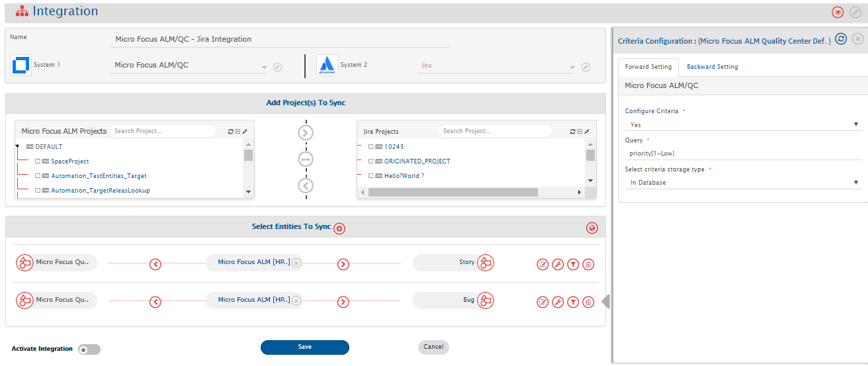Image resolution: width=868 pixels, height=366 pixels.
Task: Click the edit mapping icon for the Bug row
Action: (542, 302)
